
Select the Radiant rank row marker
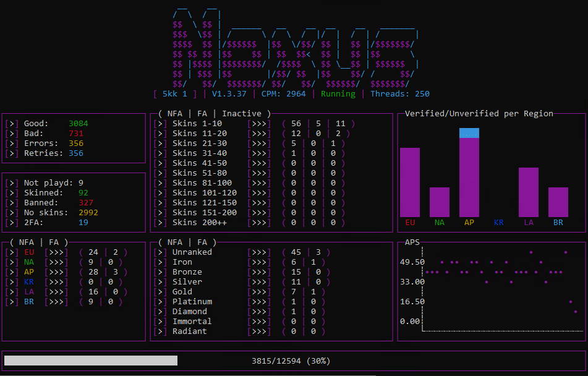pos(160,331)
